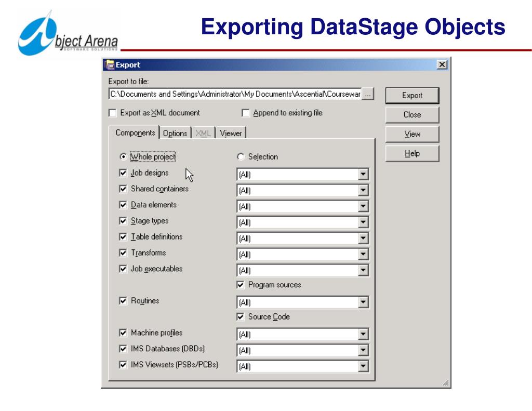Enable Export as XML document checkbox

coord(113,113)
